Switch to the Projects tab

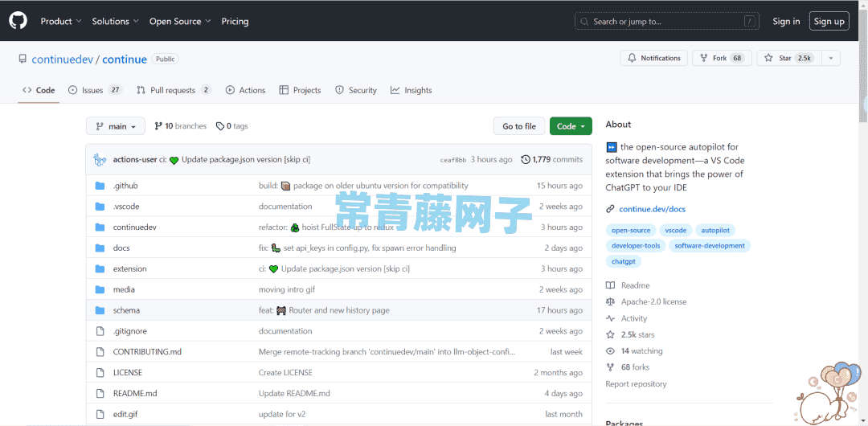(300, 90)
